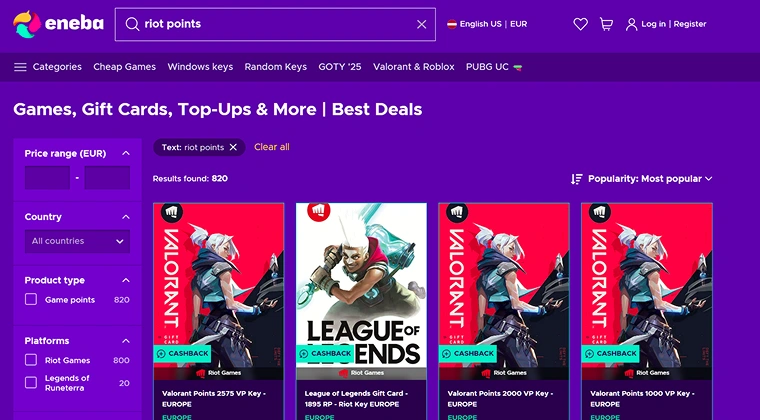Check the Game points checkbox
The image size is (760, 420).
tap(31, 299)
